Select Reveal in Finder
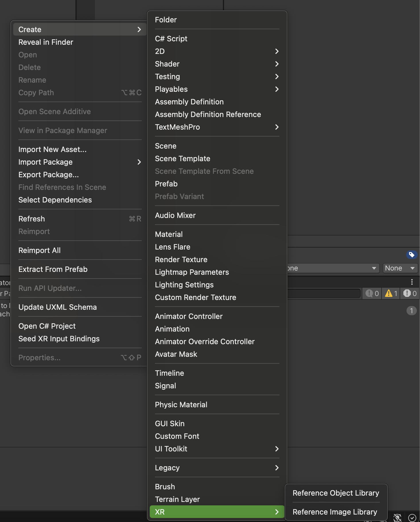This screenshot has width=420, height=522. pyautogui.click(x=80, y=42)
